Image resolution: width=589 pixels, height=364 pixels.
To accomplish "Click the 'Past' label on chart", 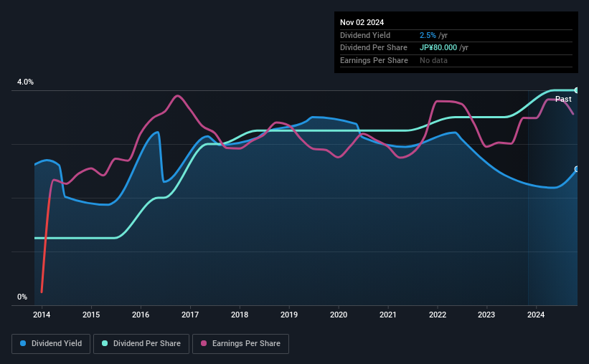I will pos(563,99).
